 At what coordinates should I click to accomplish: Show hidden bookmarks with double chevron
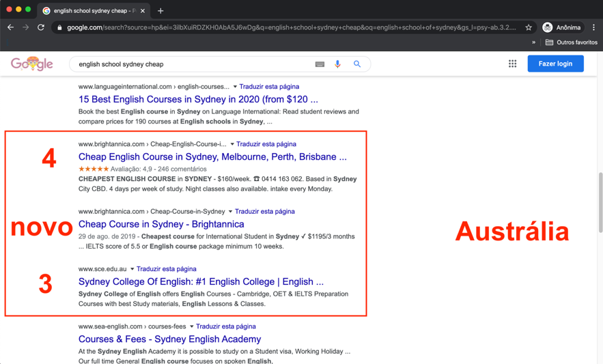pos(533,42)
